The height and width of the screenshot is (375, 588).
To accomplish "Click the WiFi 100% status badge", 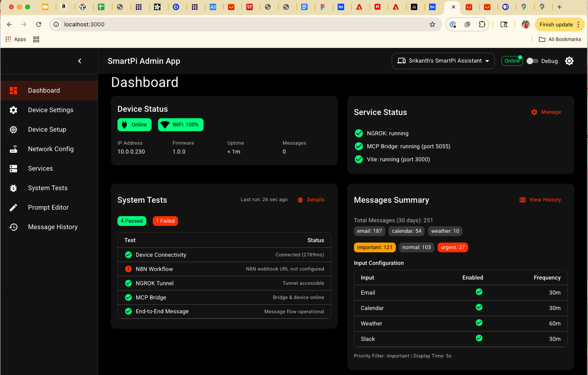I will point(180,125).
